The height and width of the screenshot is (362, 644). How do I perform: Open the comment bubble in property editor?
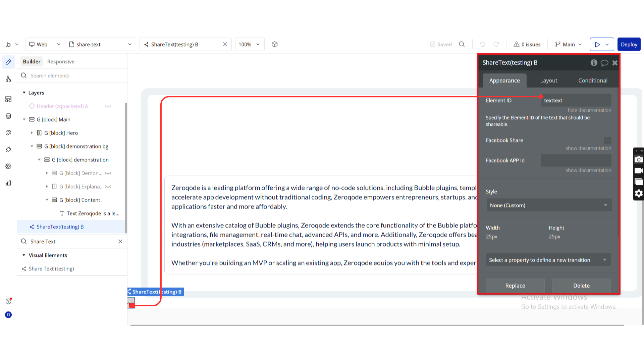tap(604, 63)
